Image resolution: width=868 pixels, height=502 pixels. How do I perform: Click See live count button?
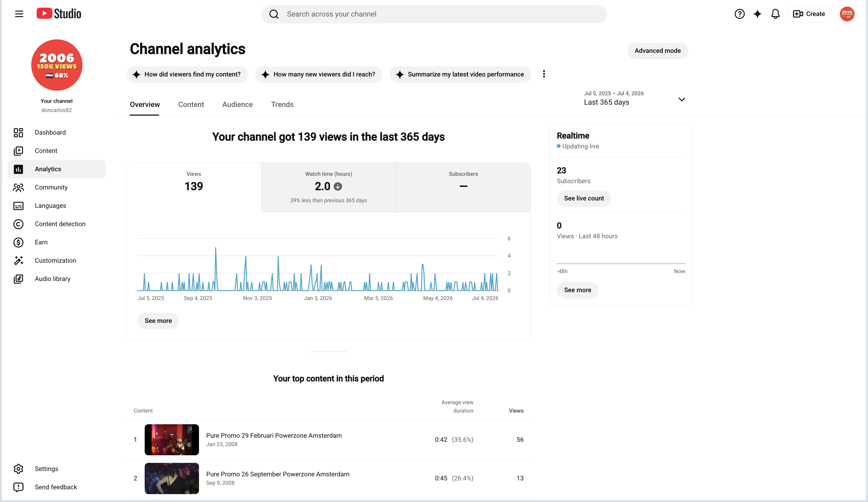pyautogui.click(x=584, y=198)
